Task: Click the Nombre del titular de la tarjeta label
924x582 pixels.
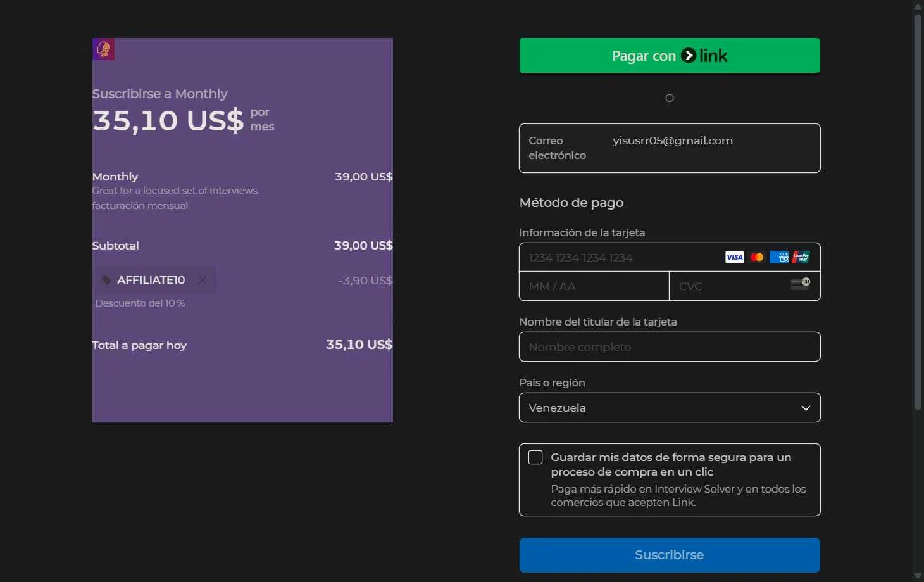Action: point(598,322)
